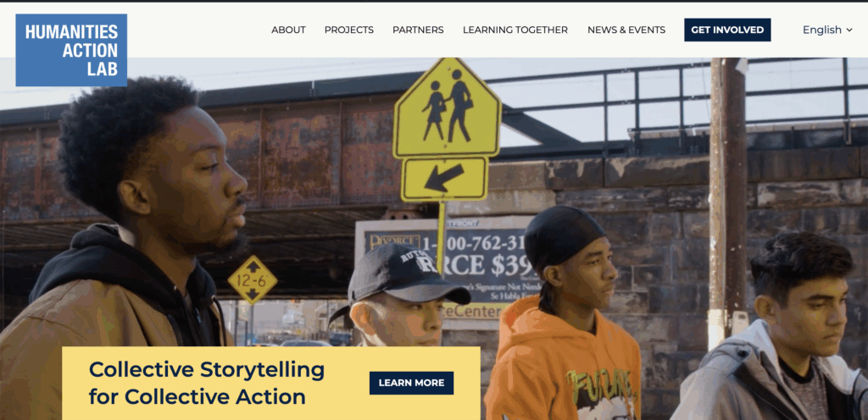
Task: Click the Rutgers baseball cap in photo
Action: [x=407, y=274]
